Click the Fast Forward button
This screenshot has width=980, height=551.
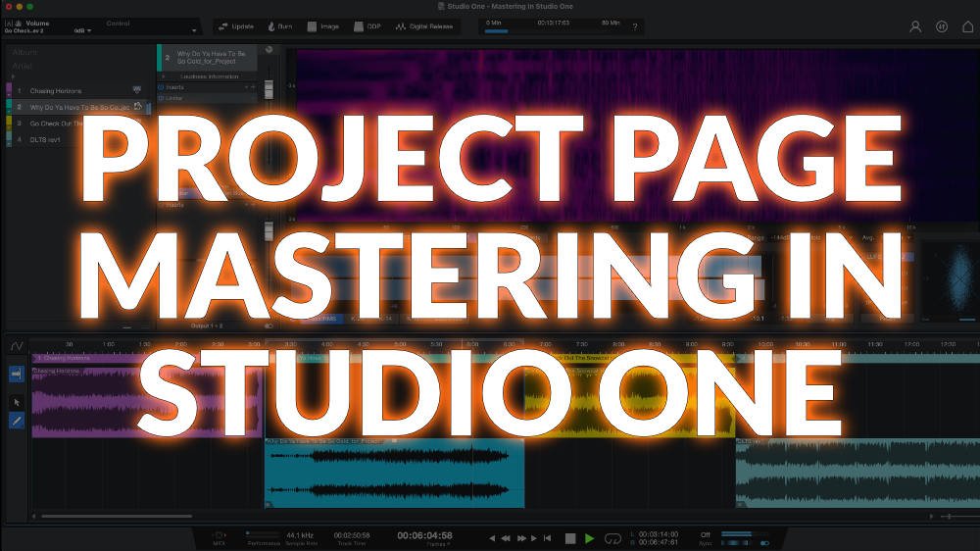pyautogui.click(x=520, y=538)
